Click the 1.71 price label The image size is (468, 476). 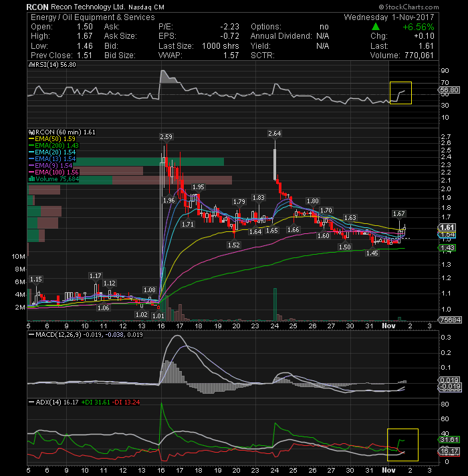tap(188, 225)
